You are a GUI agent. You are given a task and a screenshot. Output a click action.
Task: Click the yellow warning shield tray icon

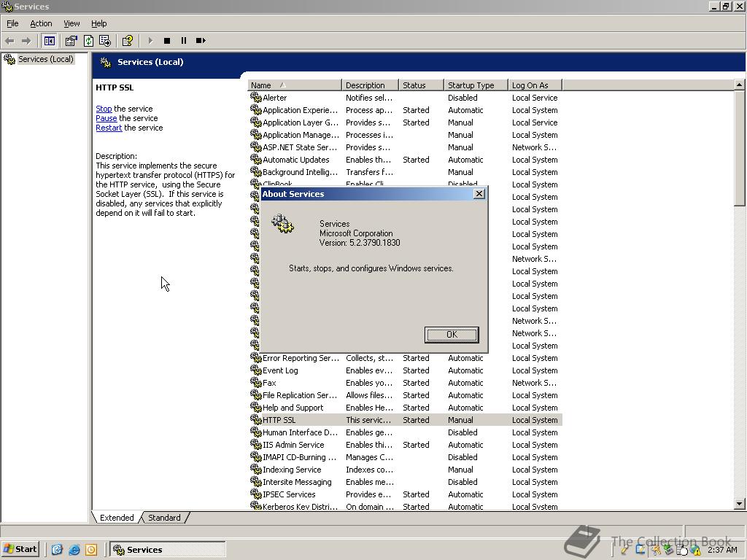696,551
